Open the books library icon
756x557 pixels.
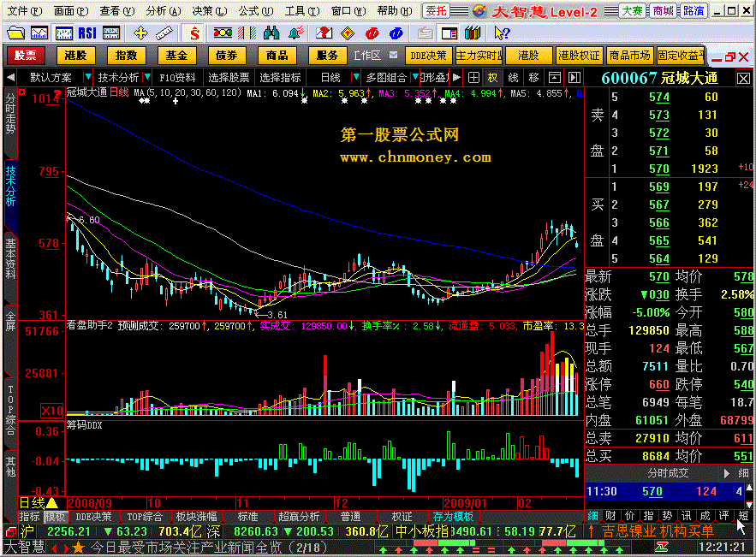click(x=473, y=33)
